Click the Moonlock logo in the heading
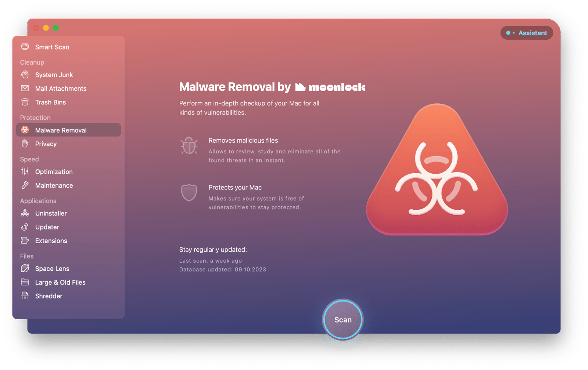This screenshot has height=370, width=588. (x=330, y=87)
